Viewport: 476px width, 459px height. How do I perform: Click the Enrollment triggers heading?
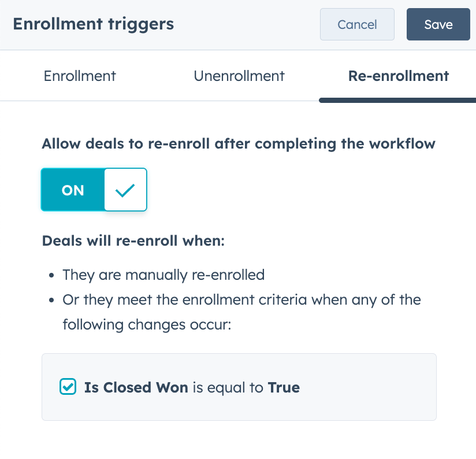pos(93,24)
